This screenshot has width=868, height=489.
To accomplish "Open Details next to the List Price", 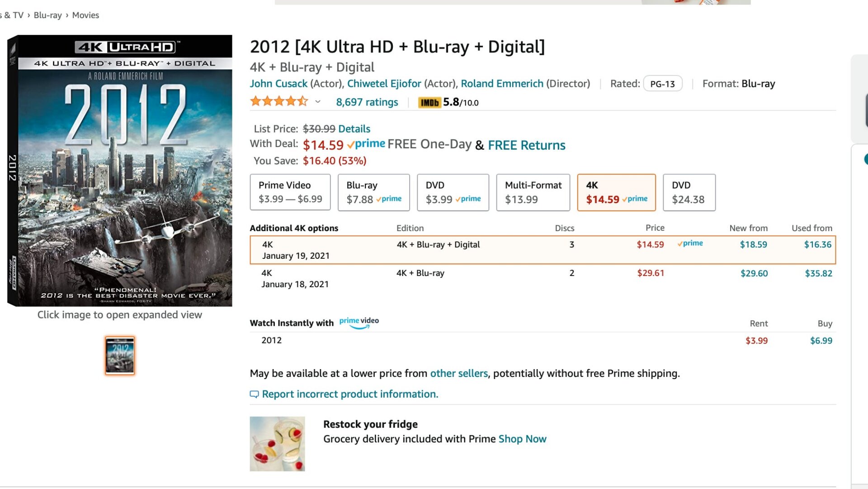I will tap(354, 129).
